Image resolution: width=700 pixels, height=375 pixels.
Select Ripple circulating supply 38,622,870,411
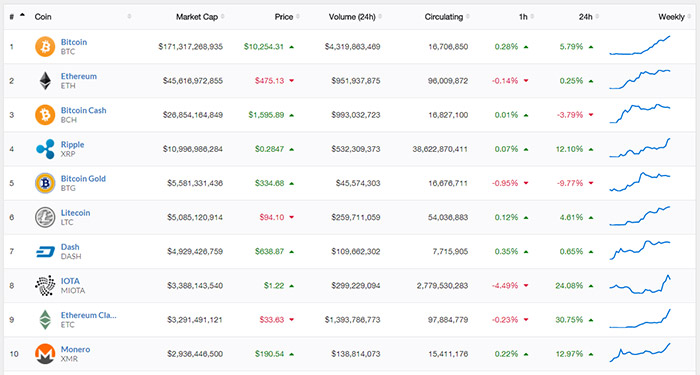click(x=440, y=149)
